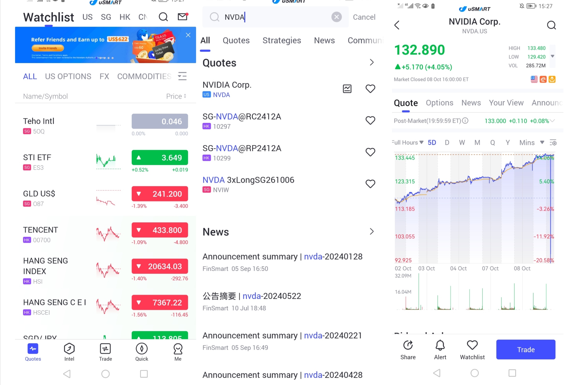Click the NVDA search input field
The width and height of the screenshot is (588, 385).
click(x=272, y=17)
